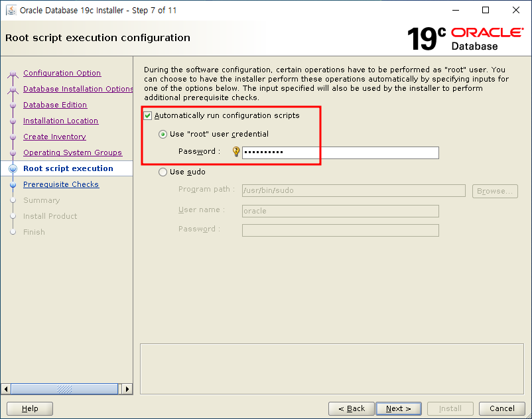Image resolution: width=532 pixels, height=419 pixels.
Task: Open Create Inventory step
Action: (x=54, y=137)
